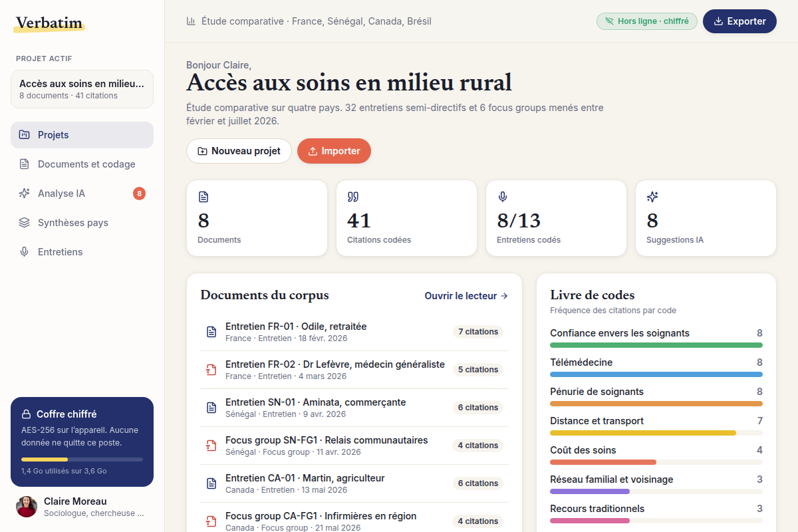Click the pink Recours traditionnels bar

[x=590, y=521]
